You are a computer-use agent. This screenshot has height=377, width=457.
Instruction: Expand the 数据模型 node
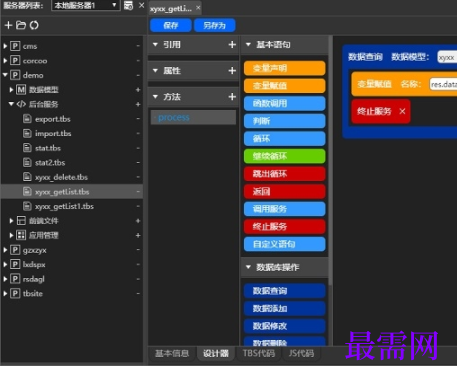click(11, 90)
